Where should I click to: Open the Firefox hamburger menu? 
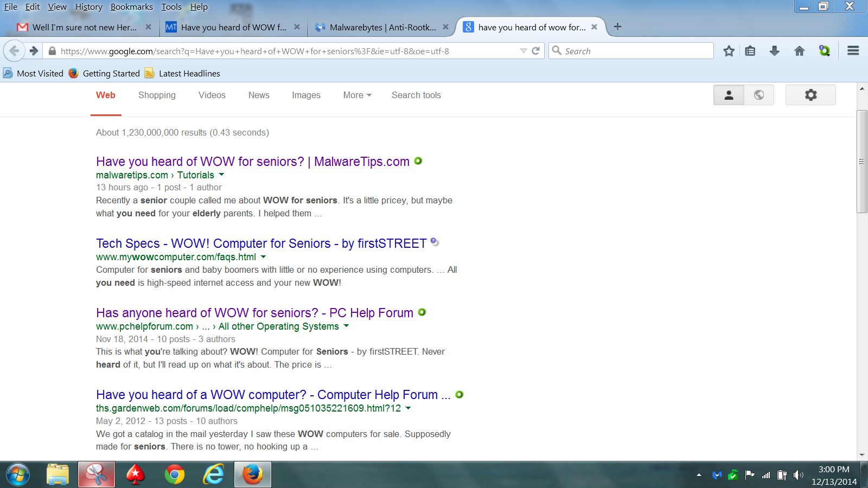(x=853, y=51)
